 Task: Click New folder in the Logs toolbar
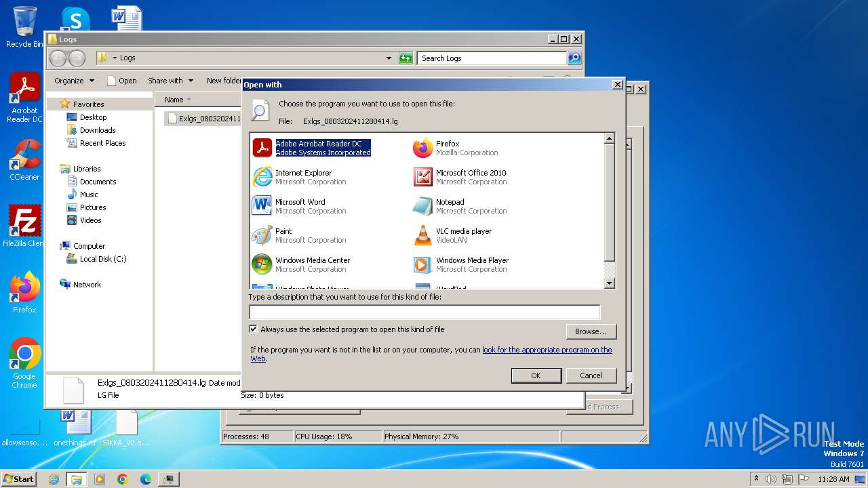[x=224, y=81]
